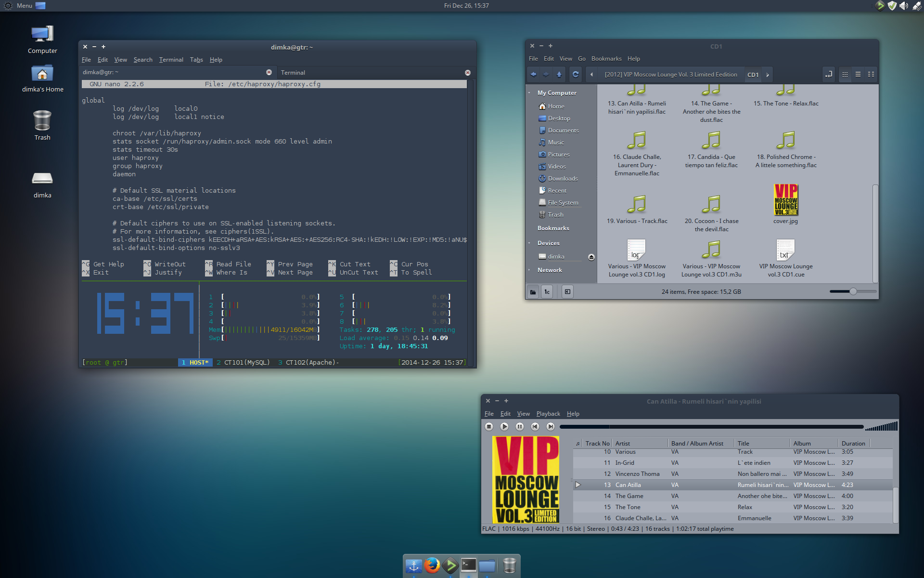Image resolution: width=924 pixels, height=578 pixels.
Task: Open Downloads in file manager sidebar
Action: tap(563, 179)
